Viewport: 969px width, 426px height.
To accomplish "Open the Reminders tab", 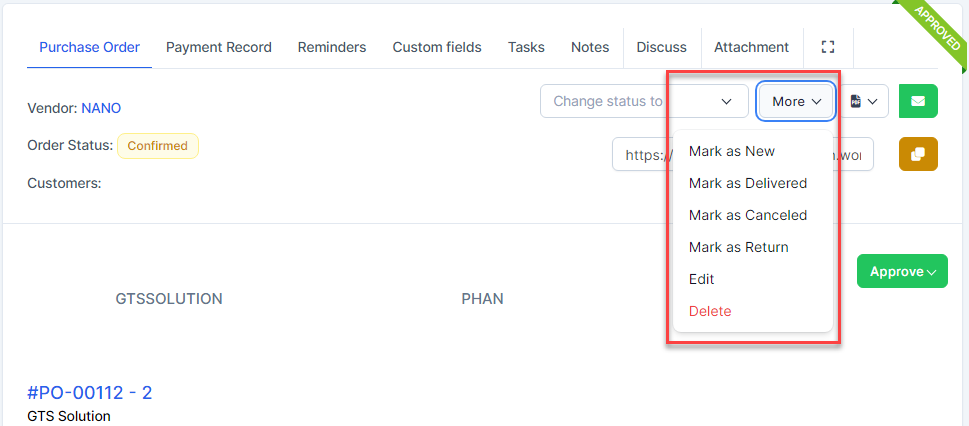I will coord(332,47).
